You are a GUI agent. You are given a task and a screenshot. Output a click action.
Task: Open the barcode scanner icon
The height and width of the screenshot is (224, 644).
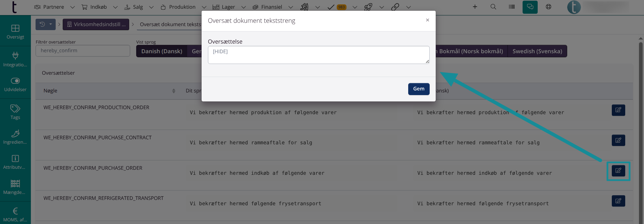click(512, 7)
